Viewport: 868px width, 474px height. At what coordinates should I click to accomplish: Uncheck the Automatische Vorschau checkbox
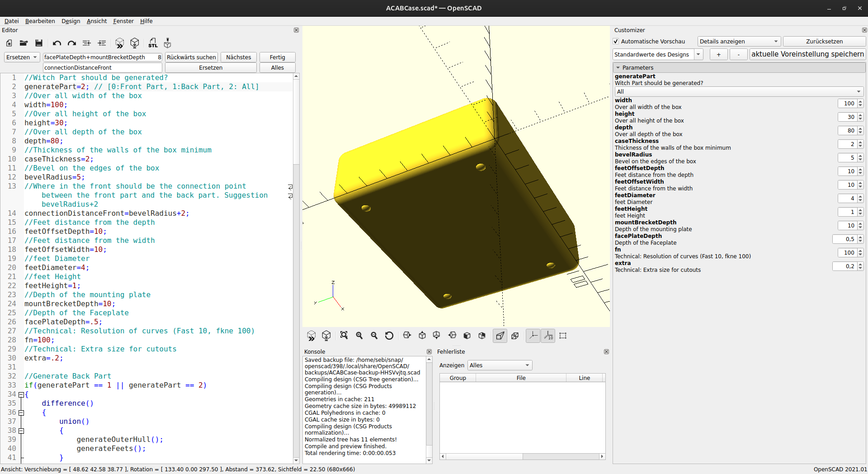616,42
